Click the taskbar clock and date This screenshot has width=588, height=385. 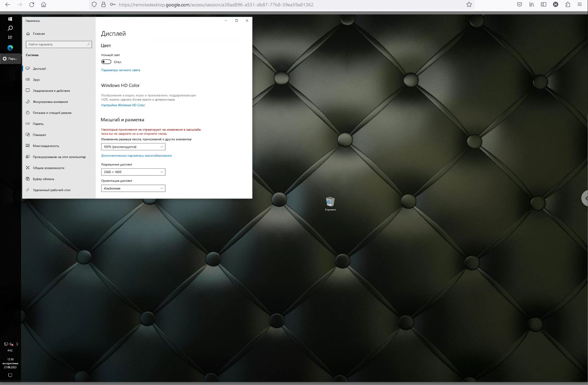(10, 363)
